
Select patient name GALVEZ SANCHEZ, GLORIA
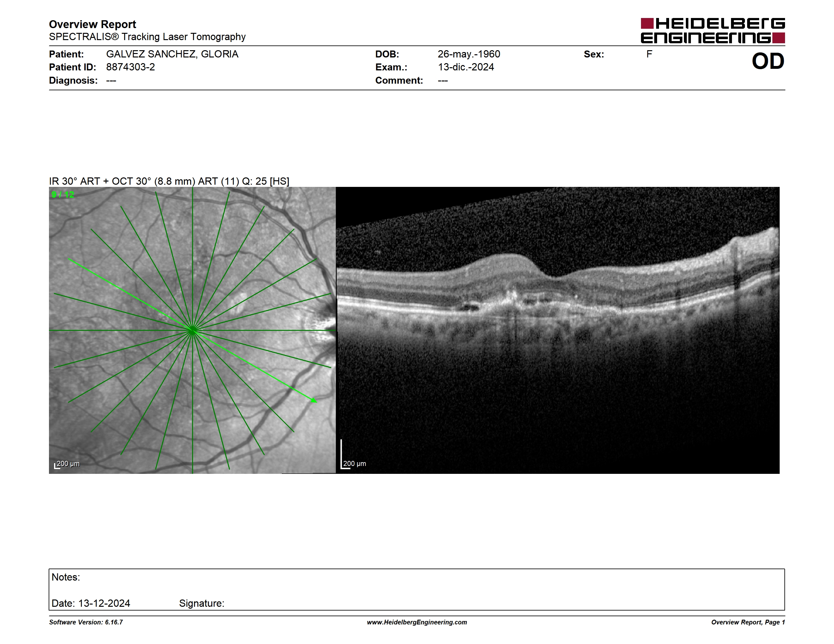[172, 54]
